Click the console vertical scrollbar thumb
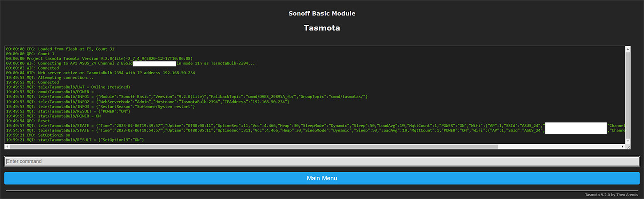The width and height of the screenshot is (644, 199). pyautogui.click(x=628, y=95)
